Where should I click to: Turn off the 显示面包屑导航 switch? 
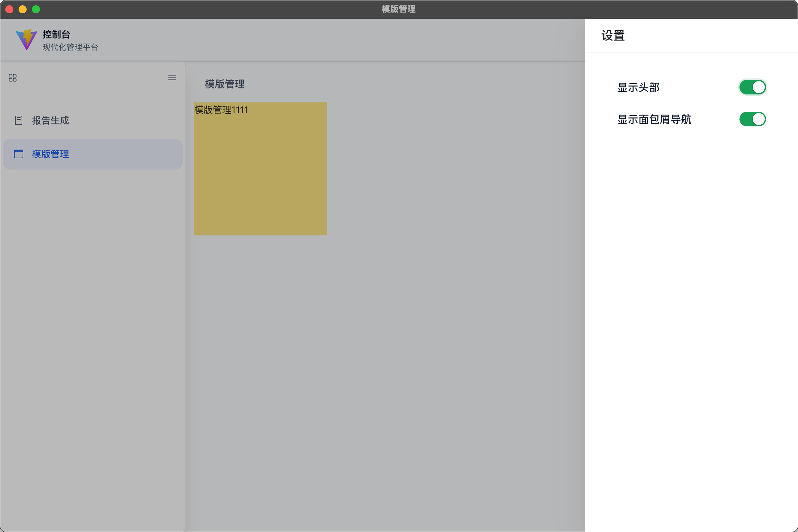click(x=752, y=119)
